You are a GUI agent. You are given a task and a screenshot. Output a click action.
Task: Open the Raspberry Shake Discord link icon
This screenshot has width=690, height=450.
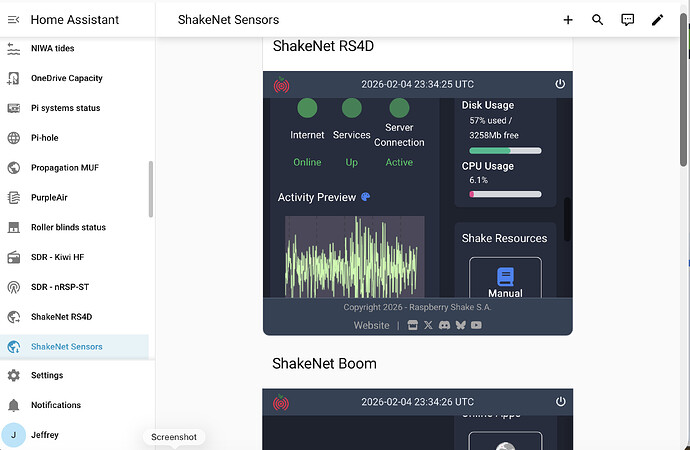[444, 325]
